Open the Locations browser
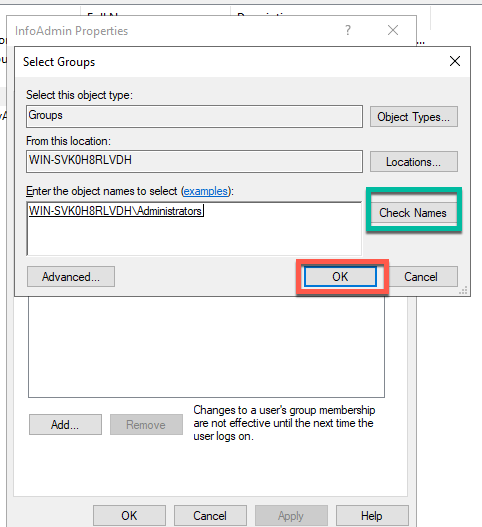The image size is (482, 527). pyautogui.click(x=414, y=162)
